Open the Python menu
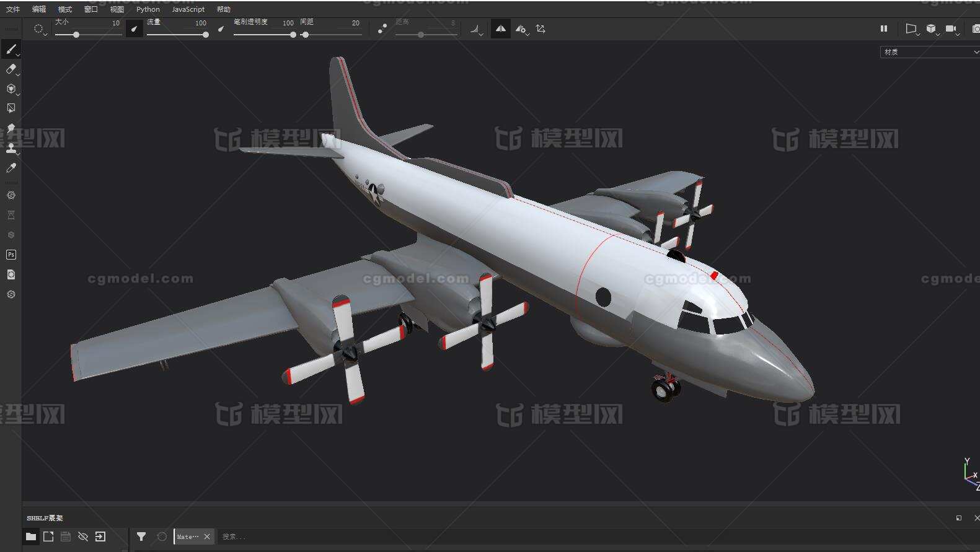The width and height of the screenshot is (980, 552). (148, 9)
